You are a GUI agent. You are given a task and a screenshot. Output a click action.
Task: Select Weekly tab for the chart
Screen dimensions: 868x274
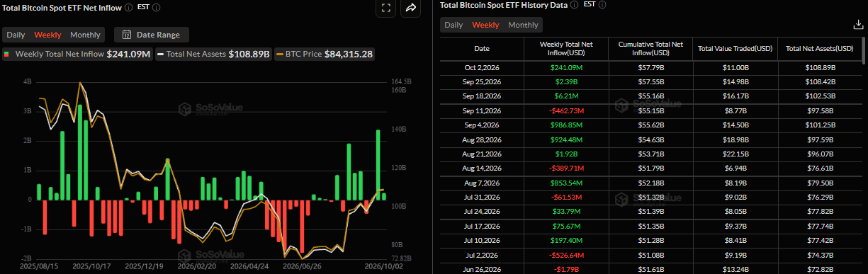[x=47, y=35]
